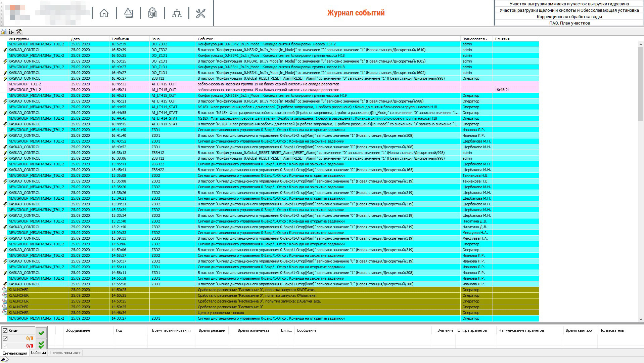Screen dimensions: 644x363
Task: Click the scroll down arrow of event list
Action: pyautogui.click(x=641, y=319)
